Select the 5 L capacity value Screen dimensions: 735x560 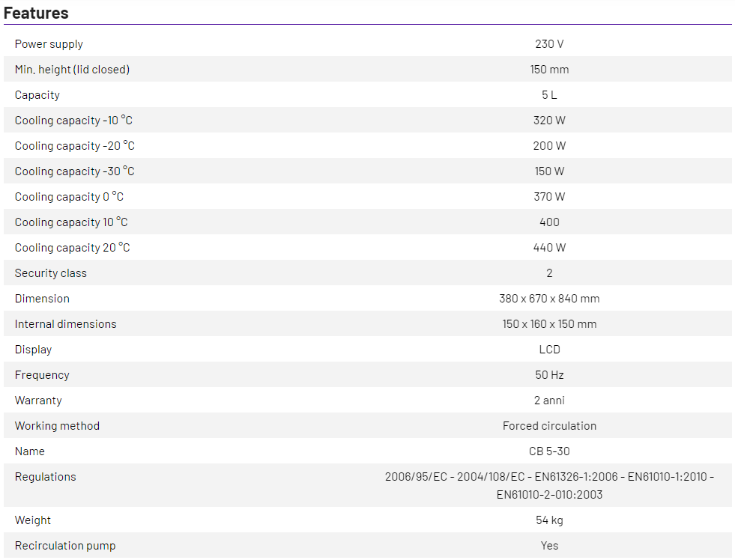549,95
